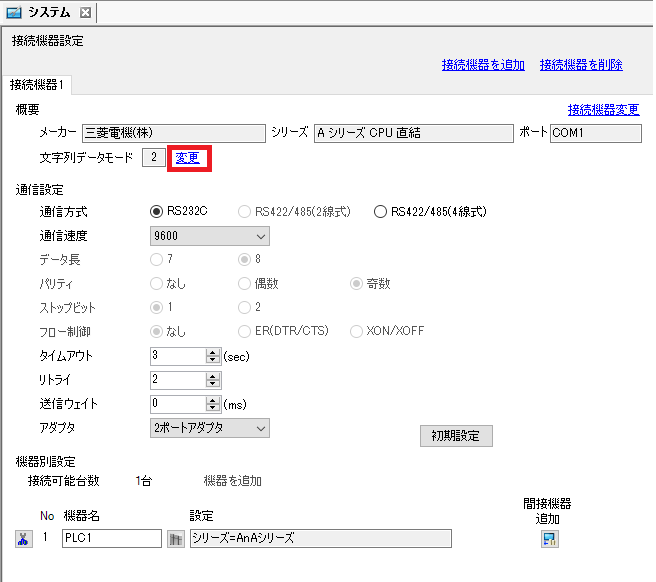
Task: Set flow control to XON/XOFF
Action: click(x=356, y=332)
